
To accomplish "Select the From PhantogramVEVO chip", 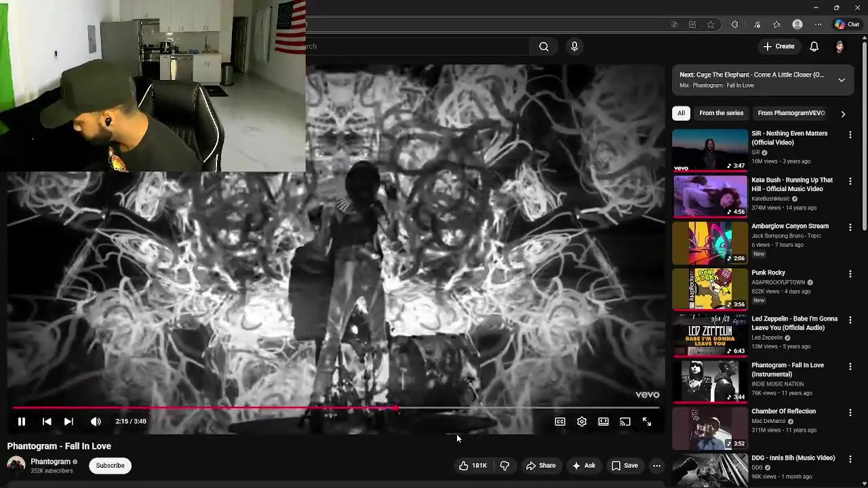I will tap(791, 113).
